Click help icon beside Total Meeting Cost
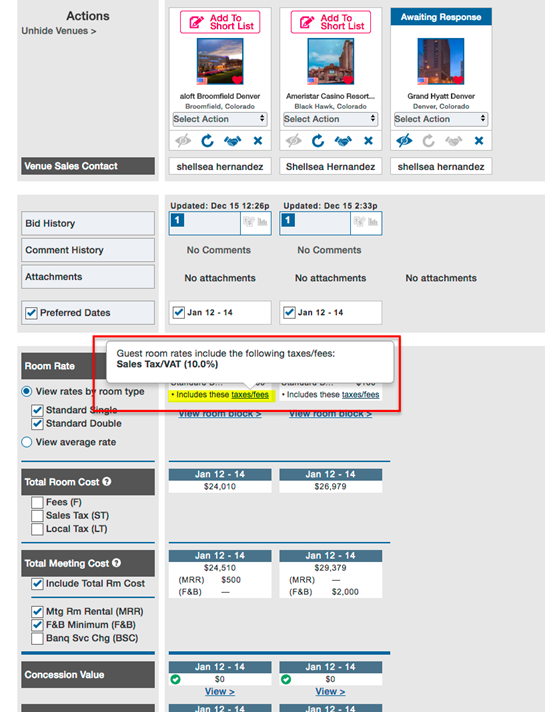Screen dimensions: 545x712 117,563
